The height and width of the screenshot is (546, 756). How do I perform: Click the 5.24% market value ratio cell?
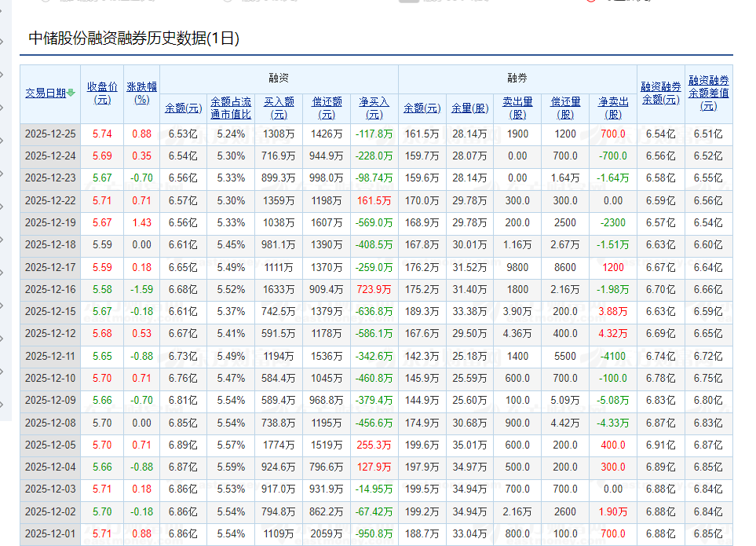point(231,134)
